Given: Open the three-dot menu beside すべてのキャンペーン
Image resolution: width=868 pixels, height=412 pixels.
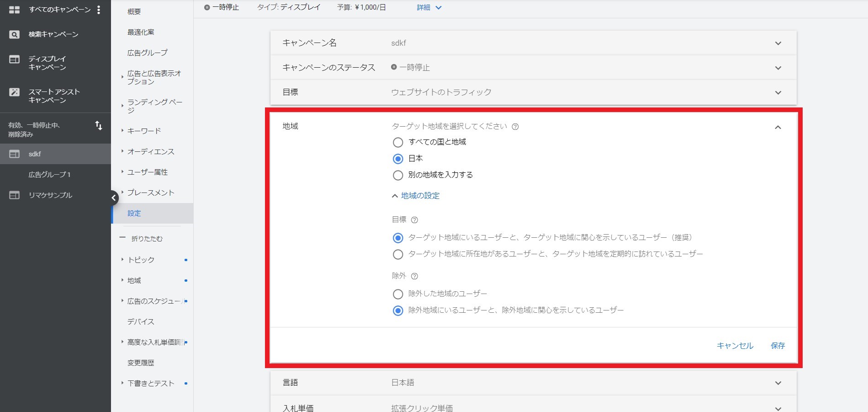Looking at the screenshot, I should (99, 10).
